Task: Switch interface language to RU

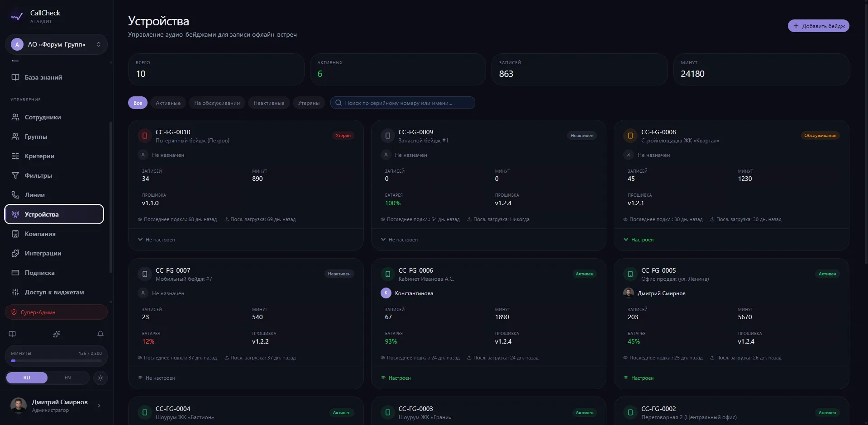Action: pyautogui.click(x=27, y=378)
